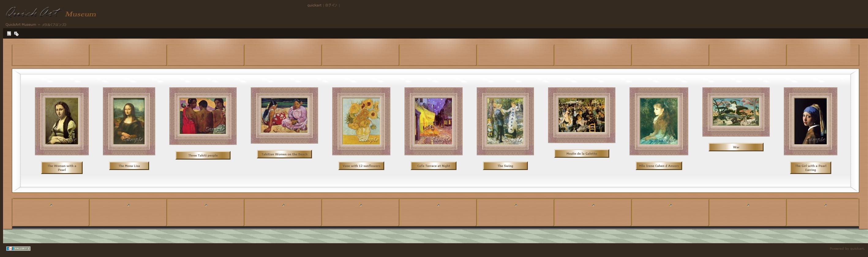View The Girl with a Pearl Earring painting
The image size is (868, 257).
pyautogui.click(x=810, y=121)
